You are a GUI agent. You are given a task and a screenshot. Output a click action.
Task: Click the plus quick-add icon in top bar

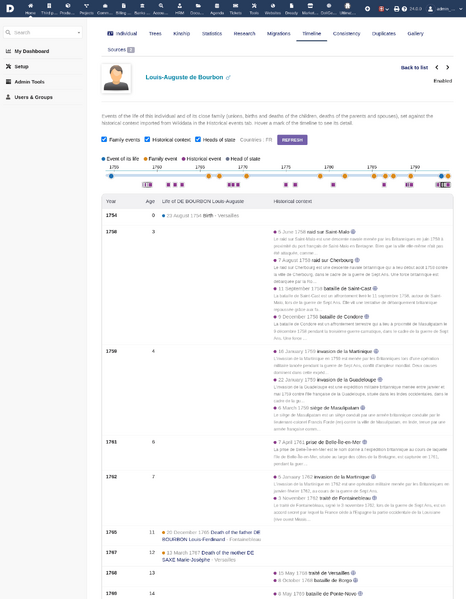(367, 8)
